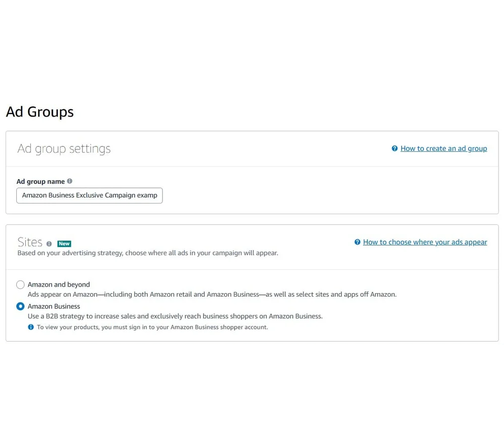Click the info icon next to 'Ad group name'
Viewport: 504px width, 448px height.
pos(70,181)
